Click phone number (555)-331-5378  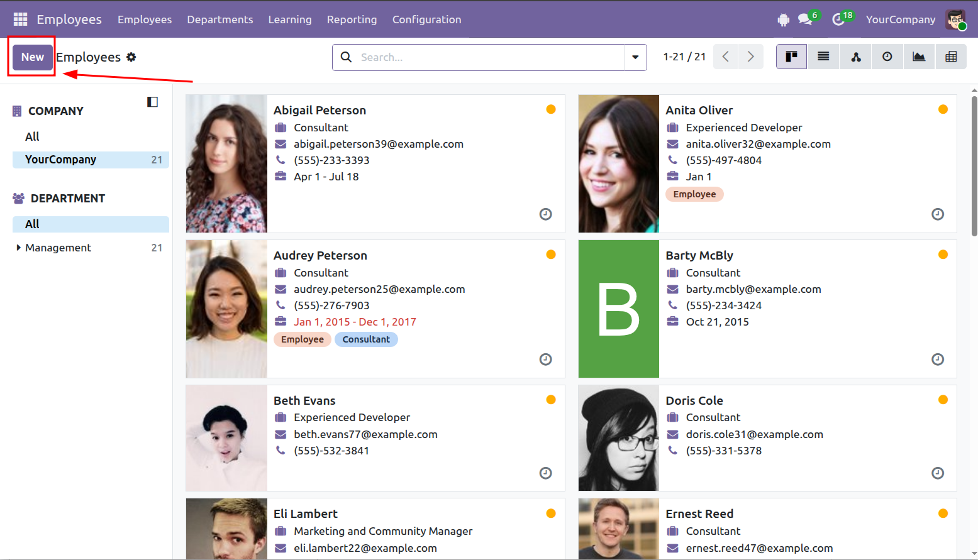pos(723,451)
